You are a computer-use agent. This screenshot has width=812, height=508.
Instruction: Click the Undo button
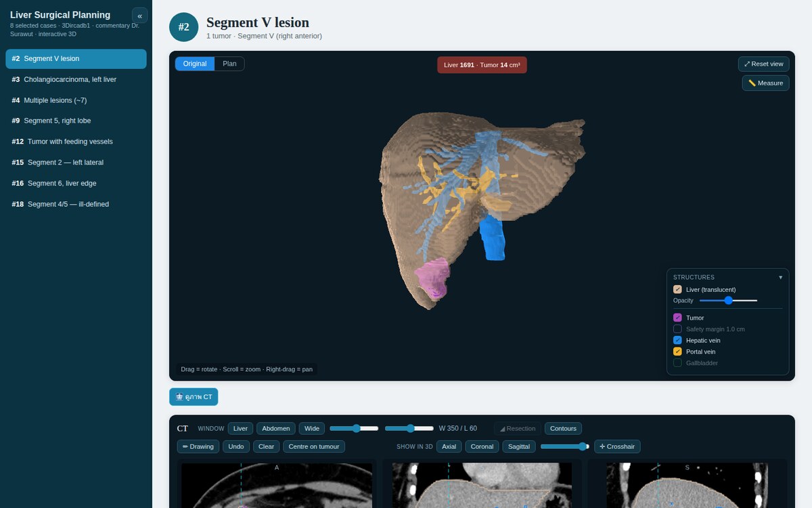[x=236, y=446]
